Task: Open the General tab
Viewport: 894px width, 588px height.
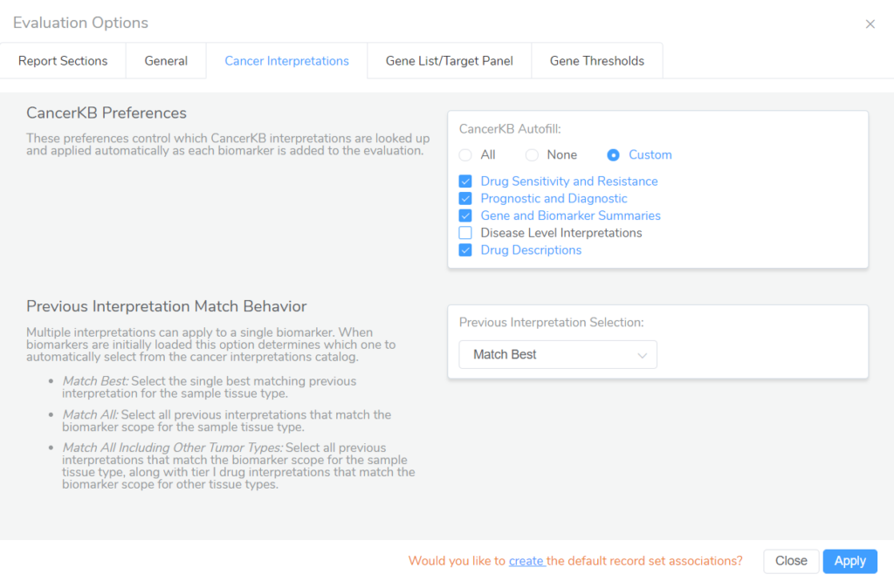Action: 166,61
